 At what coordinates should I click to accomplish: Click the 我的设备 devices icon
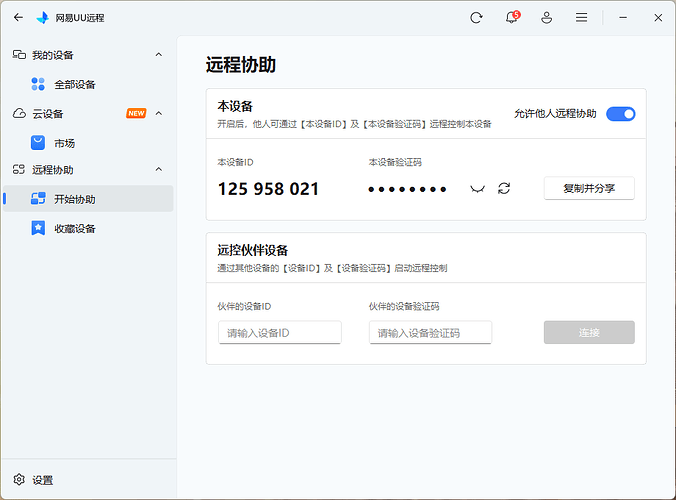19,55
